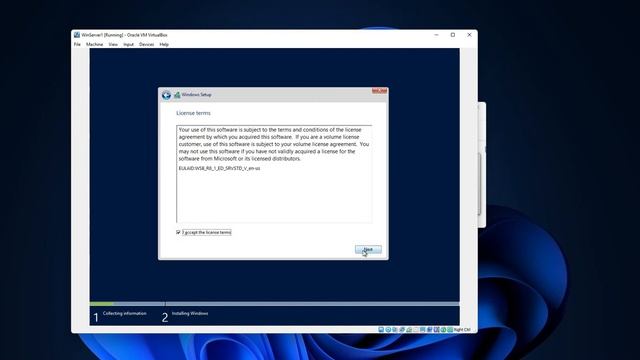Close the Windows Setup dialog
The image size is (640, 360).
[x=379, y=91]
